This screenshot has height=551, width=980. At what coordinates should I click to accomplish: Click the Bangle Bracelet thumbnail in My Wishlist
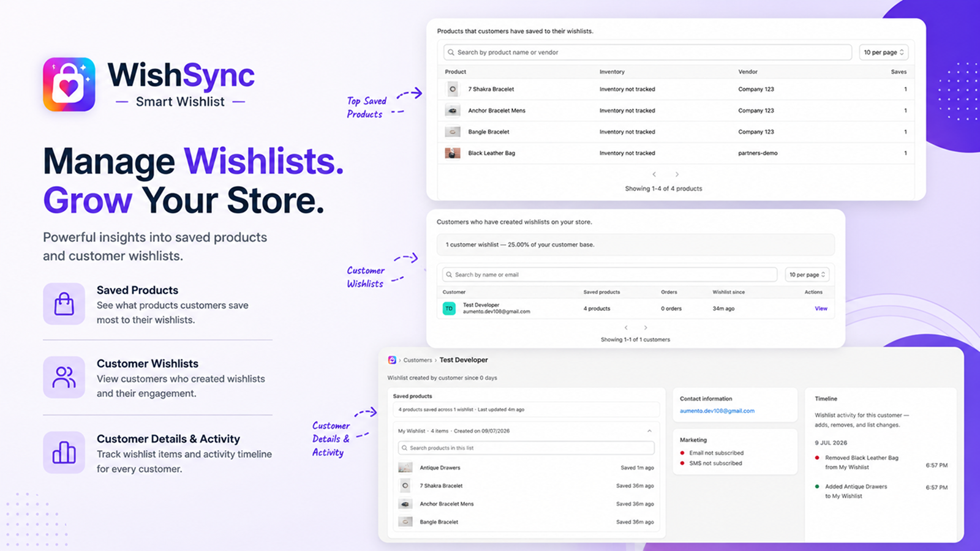tap(405, 522)
